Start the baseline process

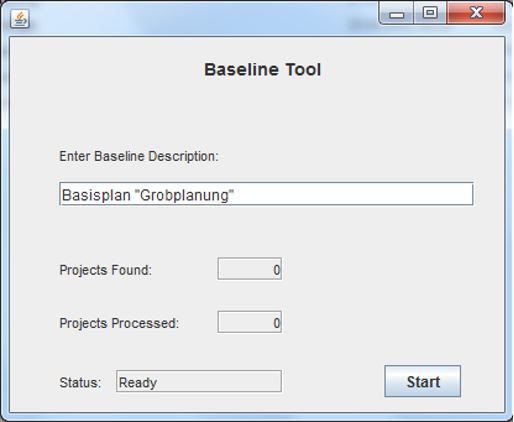point(423,381)
